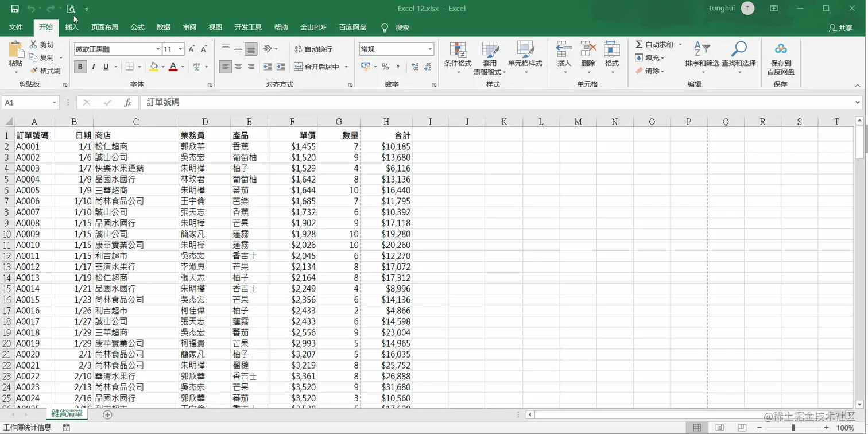Open the 条件格式 conditional formatting menu

click(x=458, y=57)
